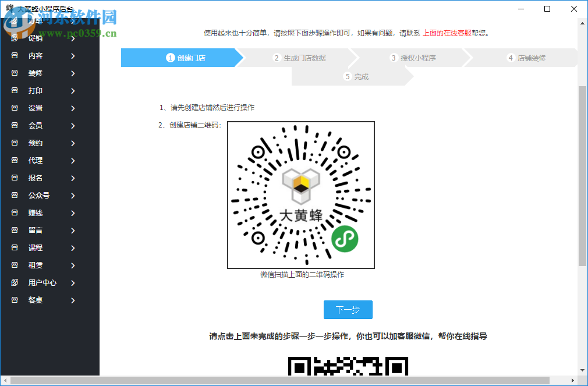Open 用户中心 via its sidebar icon

pyautogui.click(x=16, y=282)
